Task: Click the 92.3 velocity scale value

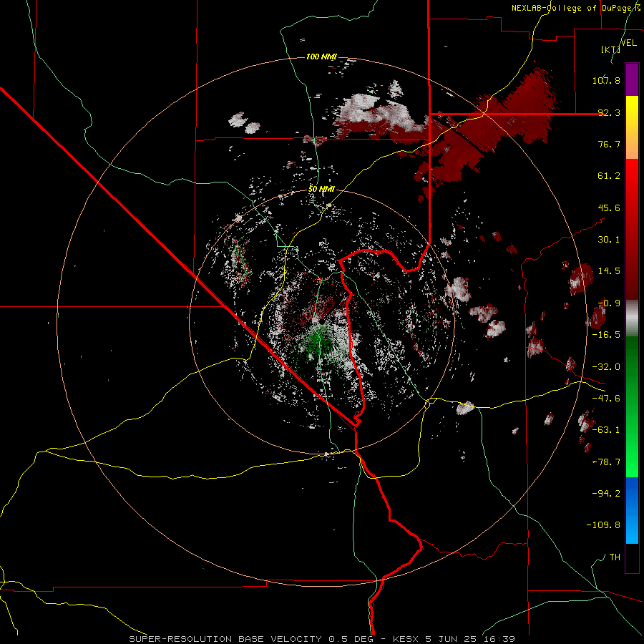Action: (609, 112)
